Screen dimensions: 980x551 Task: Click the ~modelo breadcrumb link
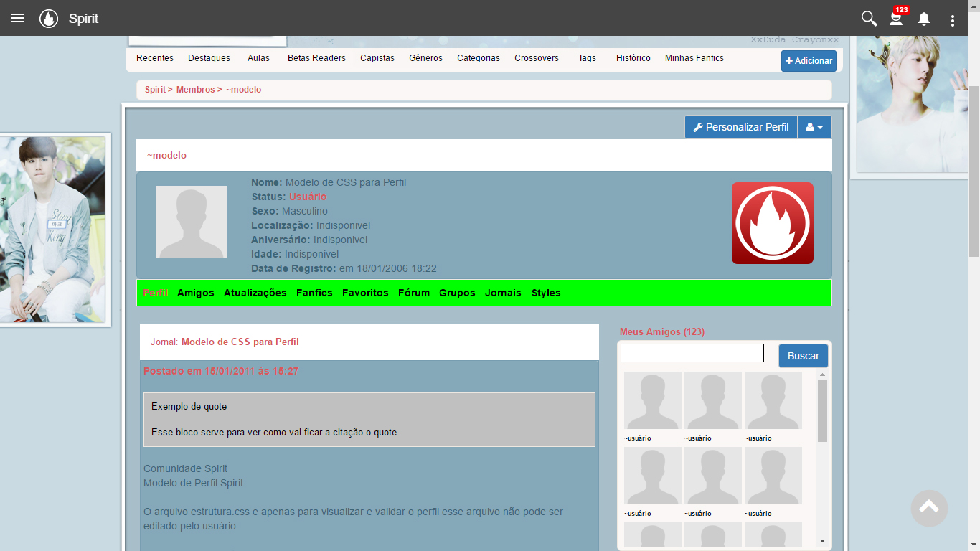coord(243,90)
